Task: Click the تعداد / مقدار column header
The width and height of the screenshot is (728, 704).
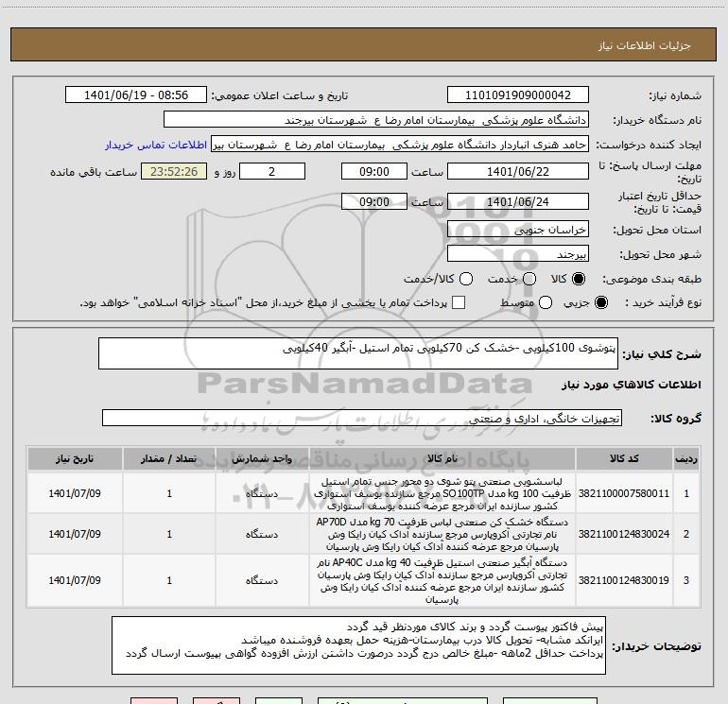Action: 169,459
